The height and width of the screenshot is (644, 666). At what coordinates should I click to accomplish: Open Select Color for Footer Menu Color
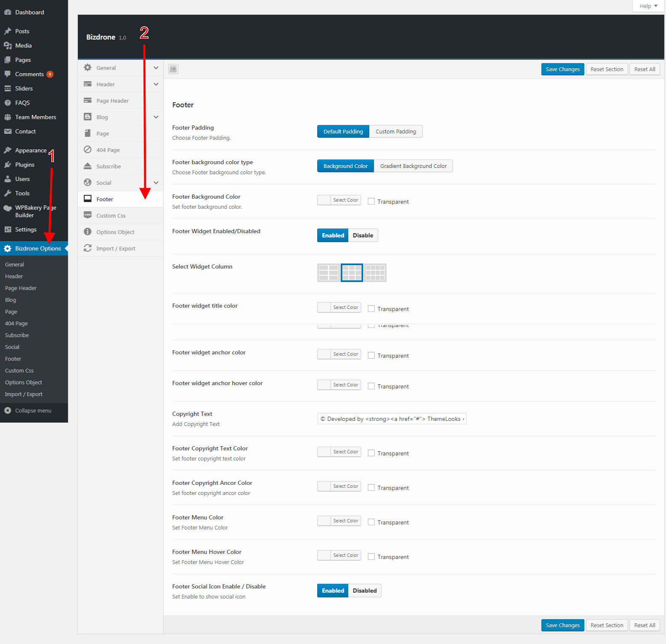coord(339,521)
